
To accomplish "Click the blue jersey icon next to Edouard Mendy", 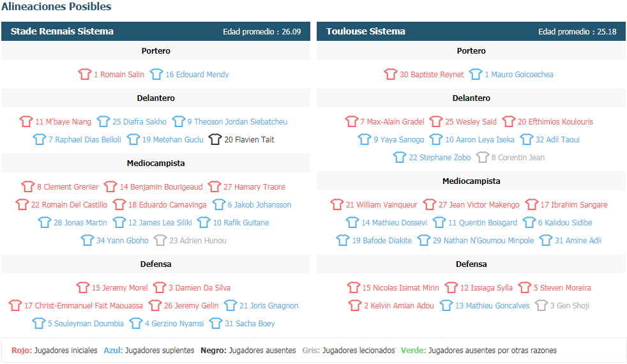I will pyautogui.click(x=156, y=74).
